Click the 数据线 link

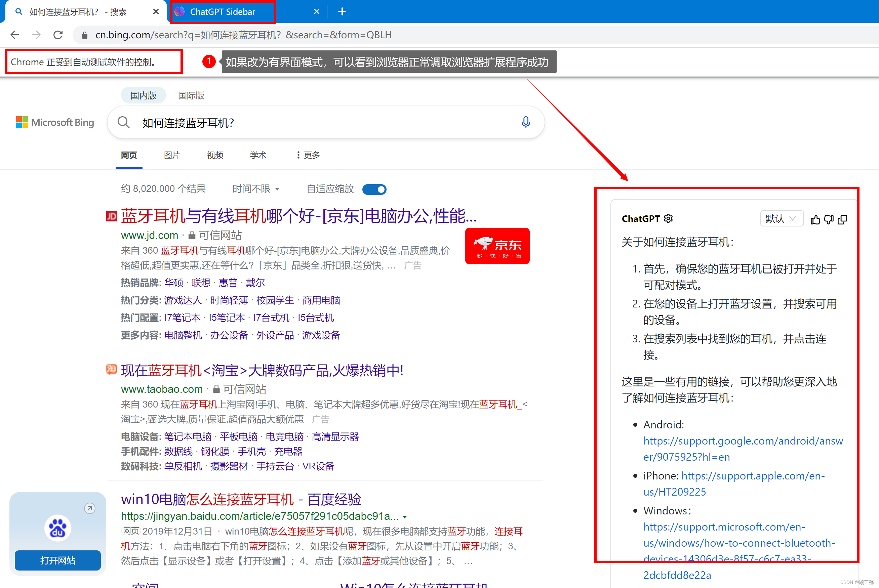tap(178, 452)
